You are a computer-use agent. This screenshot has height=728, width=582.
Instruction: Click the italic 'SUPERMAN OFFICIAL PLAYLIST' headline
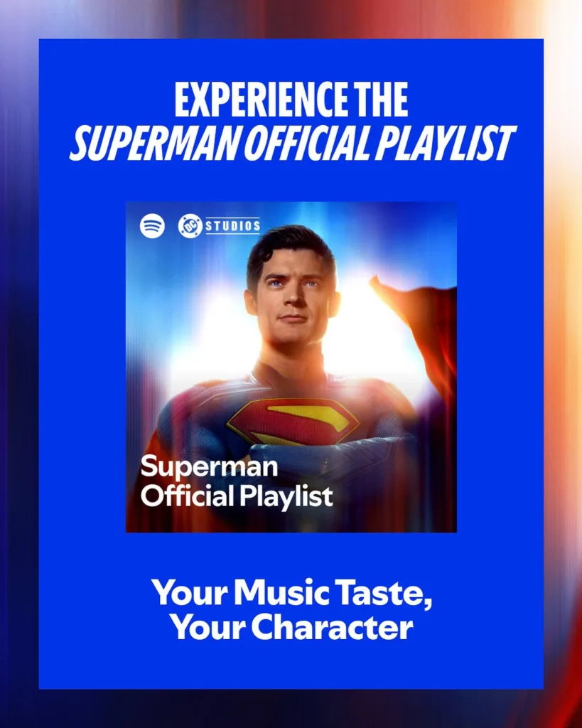tap(292, 142)
